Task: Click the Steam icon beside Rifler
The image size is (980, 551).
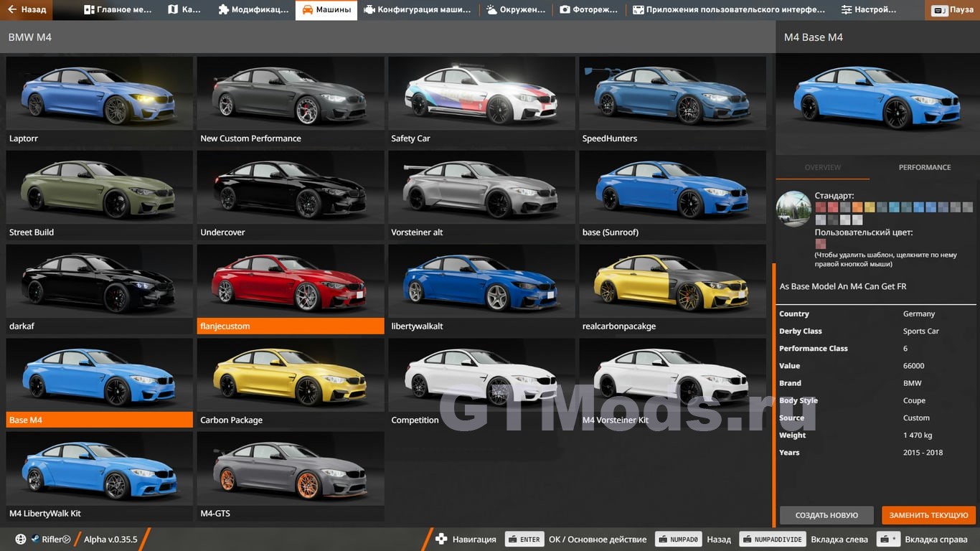Action: point(35,540)
